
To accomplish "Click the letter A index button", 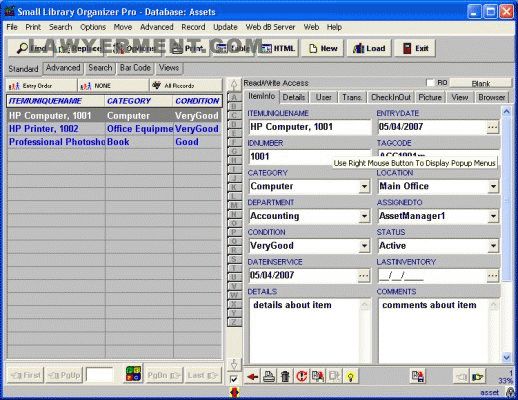I will 234,97.
